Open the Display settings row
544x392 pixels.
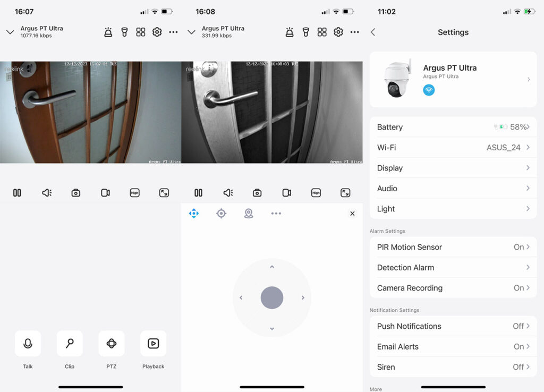(454, 168)
